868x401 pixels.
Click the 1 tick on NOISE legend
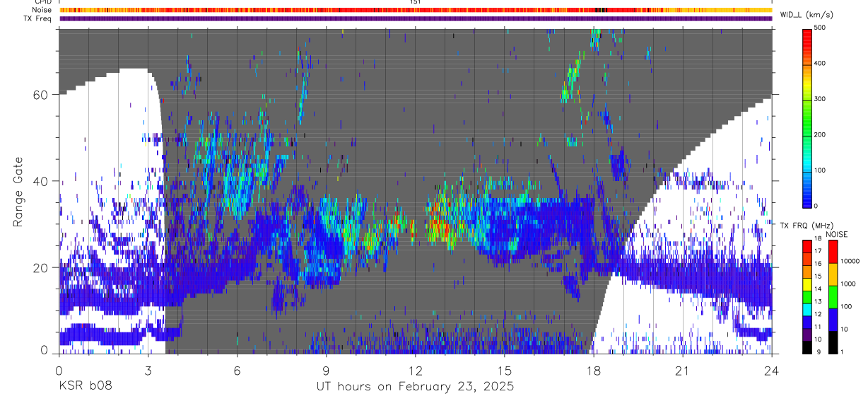coord(841,352)
